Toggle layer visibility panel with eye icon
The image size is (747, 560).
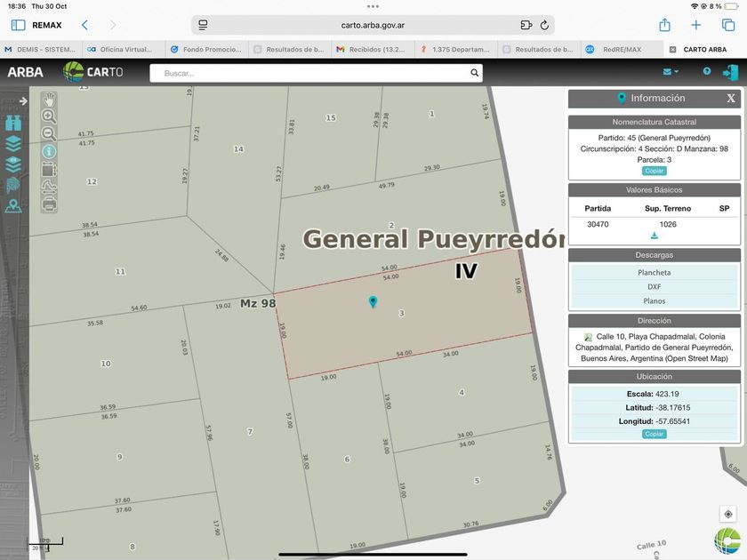click(x=13, y=164)
